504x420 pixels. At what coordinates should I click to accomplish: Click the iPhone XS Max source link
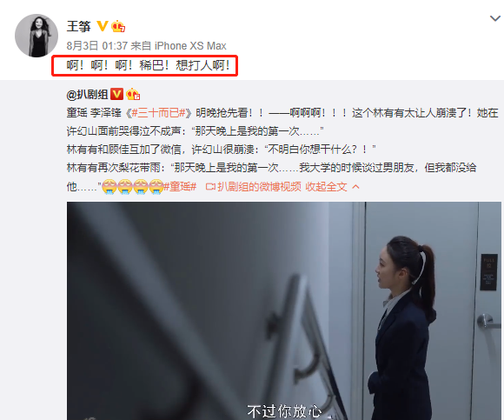(190, 46)
